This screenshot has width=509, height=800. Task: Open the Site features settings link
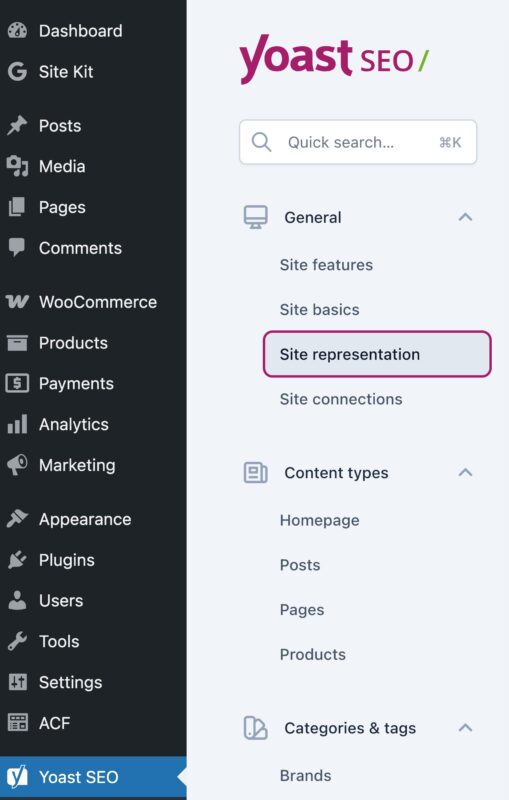click(326, 265)
